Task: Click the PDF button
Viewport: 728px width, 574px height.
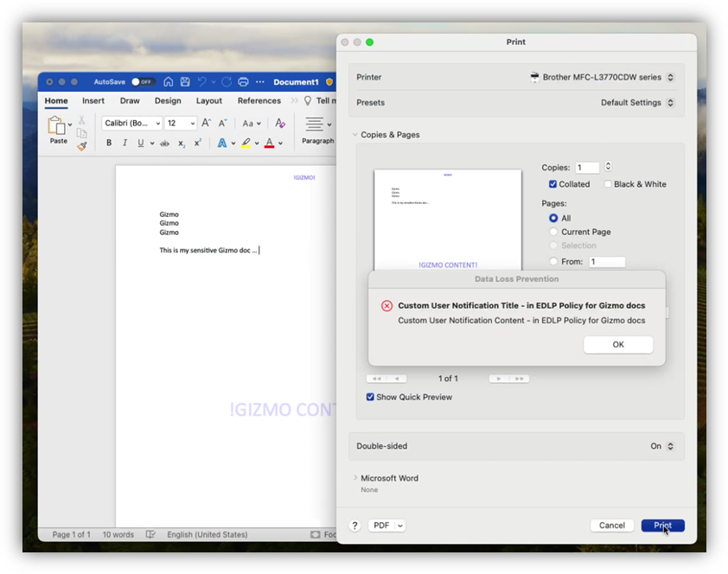Action: (x=381, y=526)
